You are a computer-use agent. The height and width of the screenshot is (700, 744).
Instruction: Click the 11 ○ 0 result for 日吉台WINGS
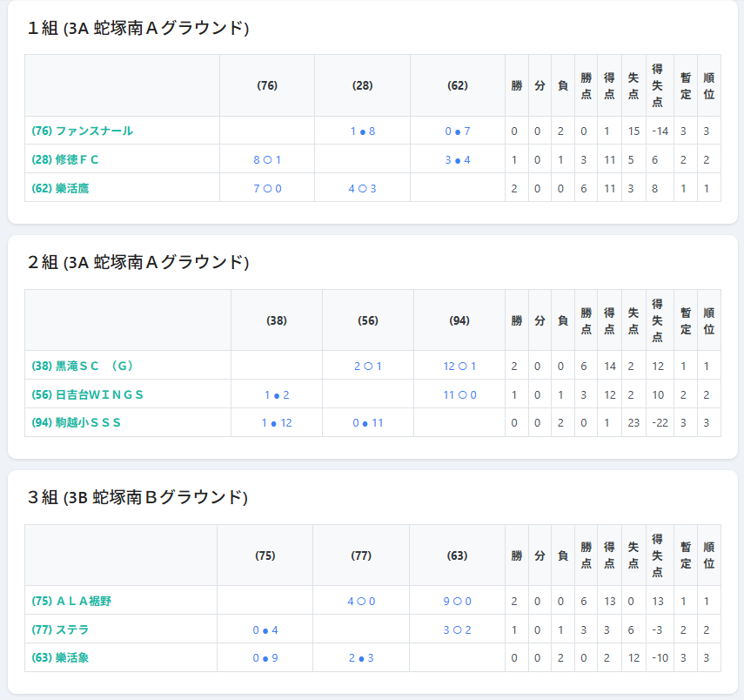(x=459, y=394)
